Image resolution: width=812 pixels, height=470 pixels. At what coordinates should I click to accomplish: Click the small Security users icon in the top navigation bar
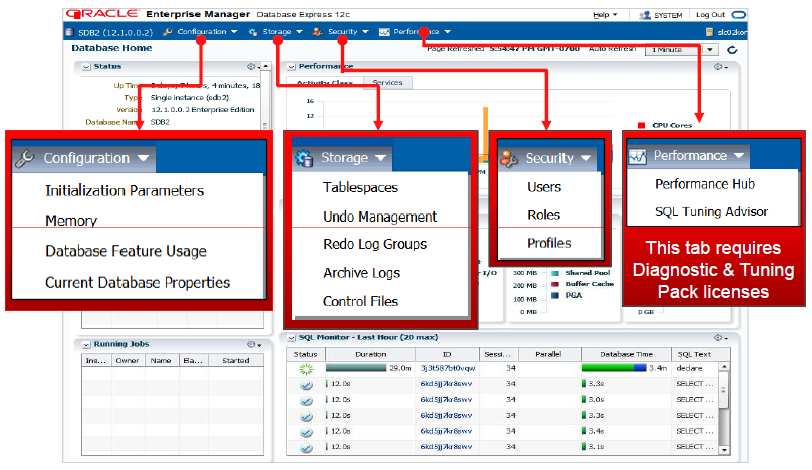[x=317, y=32]
